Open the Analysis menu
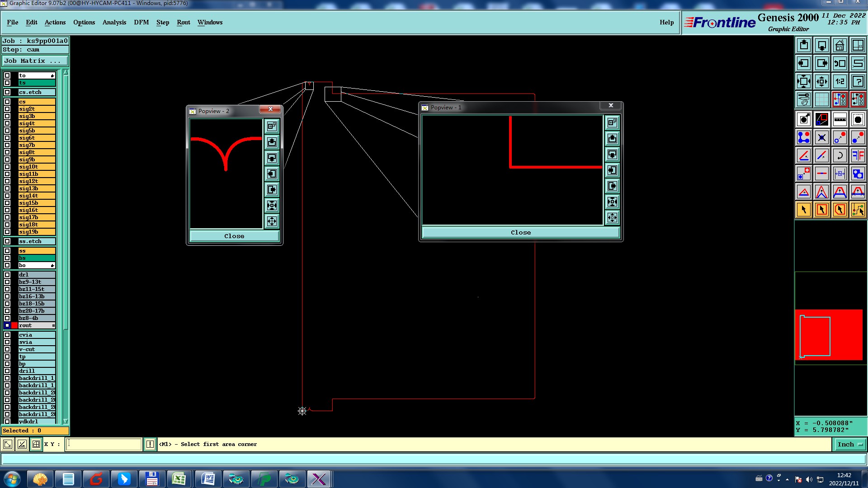This screenshot has width=868, height=488. [114, 22]
